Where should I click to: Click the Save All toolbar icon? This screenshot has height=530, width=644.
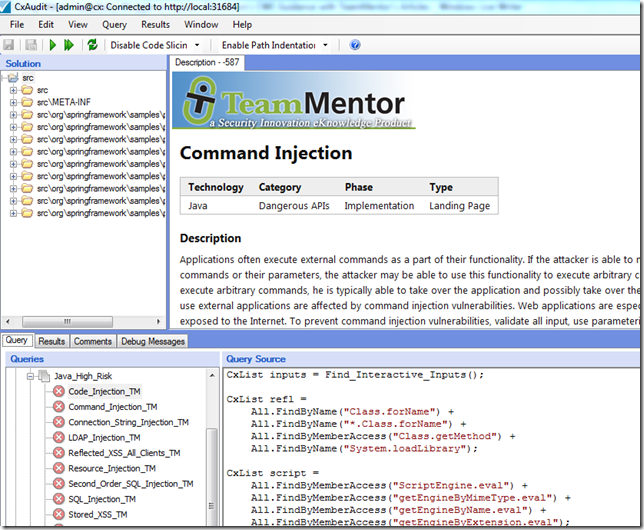31,45
